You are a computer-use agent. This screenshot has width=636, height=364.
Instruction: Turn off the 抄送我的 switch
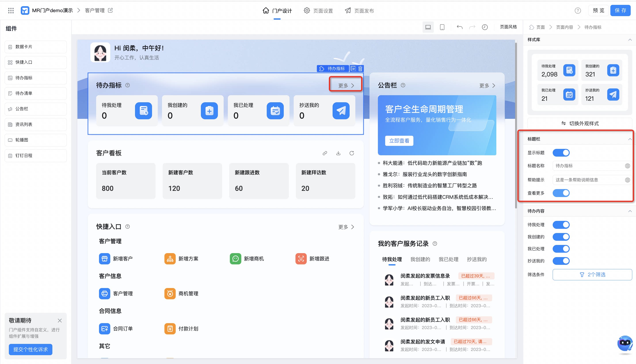tap(561, 261)
